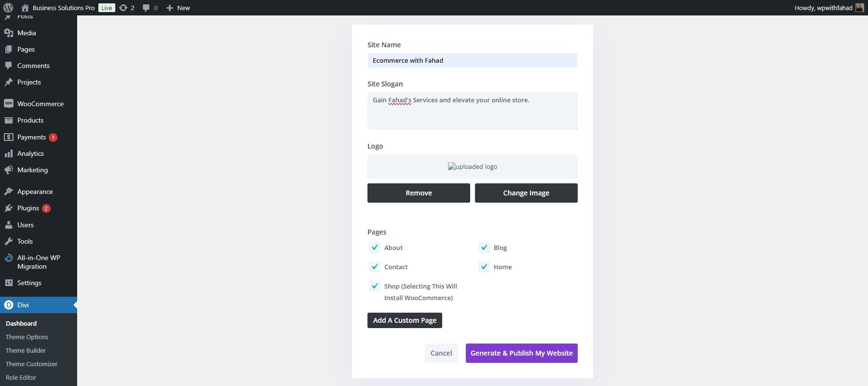The width and height of the screenshot is (868, 386).
Task: Click the user avatar in top bar
Action: pyautogui.click(x=859, y=8)
